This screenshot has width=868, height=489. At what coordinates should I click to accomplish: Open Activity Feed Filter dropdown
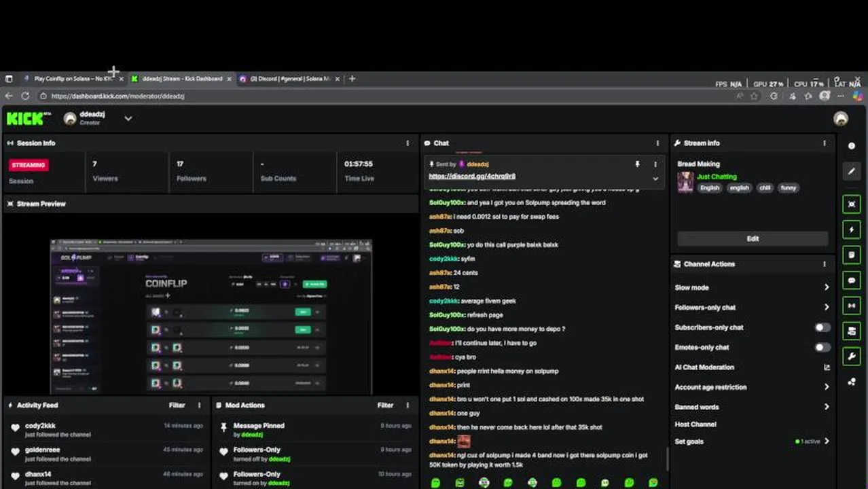[177, 405]
